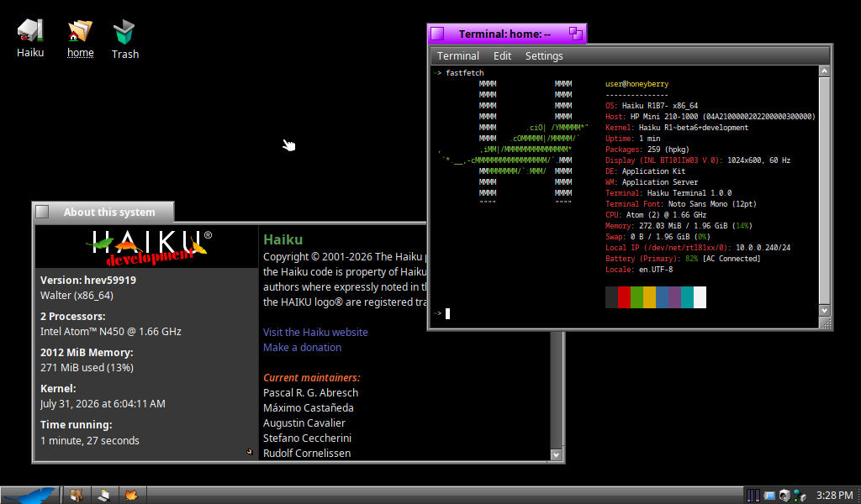Click Terminal scrollbar up arrow

(824, 71)
